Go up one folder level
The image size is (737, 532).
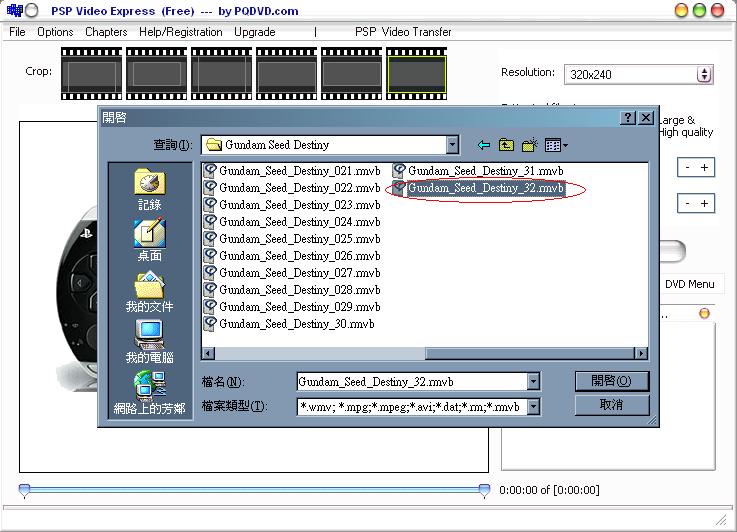(x=507, y=145)
